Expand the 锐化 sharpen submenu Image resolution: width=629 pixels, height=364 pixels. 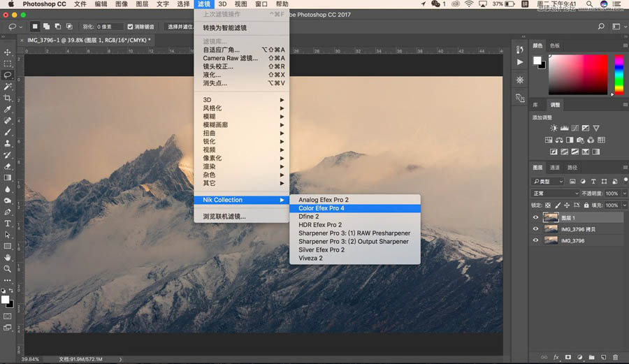point(241,142)
